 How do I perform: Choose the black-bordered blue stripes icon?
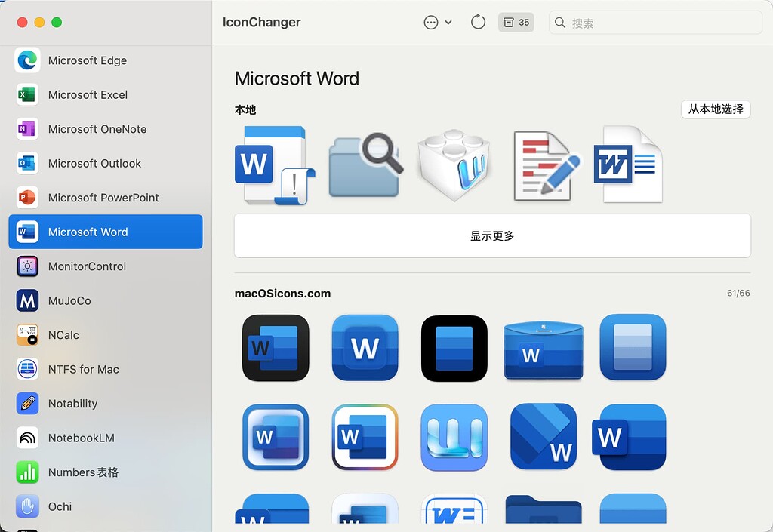454,348
